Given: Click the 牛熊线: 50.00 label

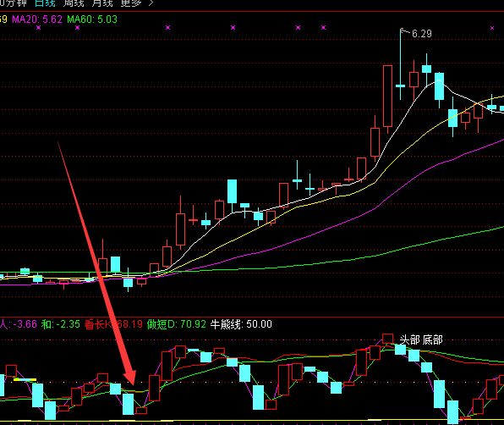Looking at the screenshot, I should point(241,324).
